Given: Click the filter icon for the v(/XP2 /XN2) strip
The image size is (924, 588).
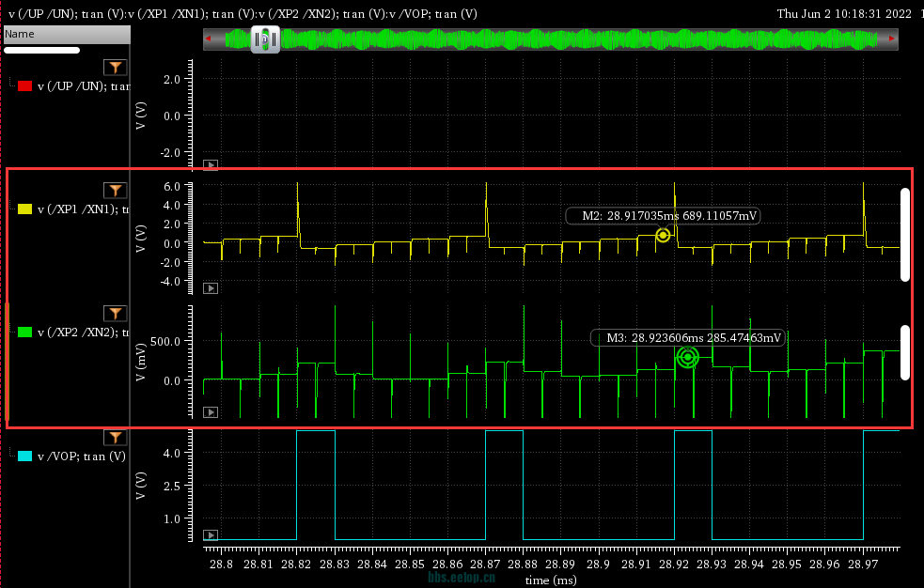Looking at the screenshot, I should (x=115, y=313).
